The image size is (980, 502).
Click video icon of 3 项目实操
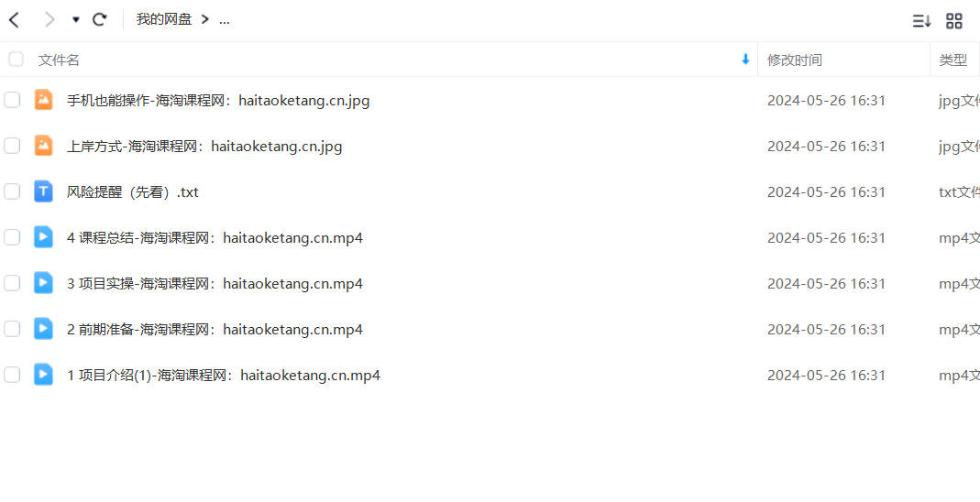pos(43,283)
